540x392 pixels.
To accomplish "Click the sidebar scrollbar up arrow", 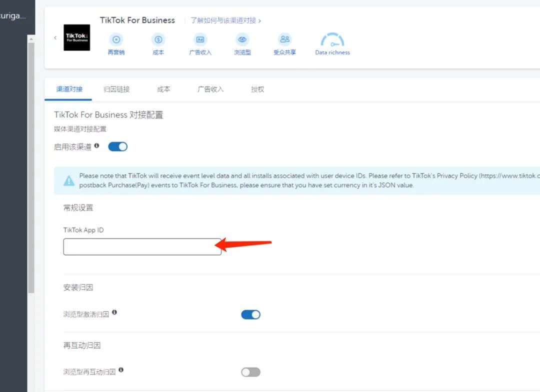I will click(31, 39).
